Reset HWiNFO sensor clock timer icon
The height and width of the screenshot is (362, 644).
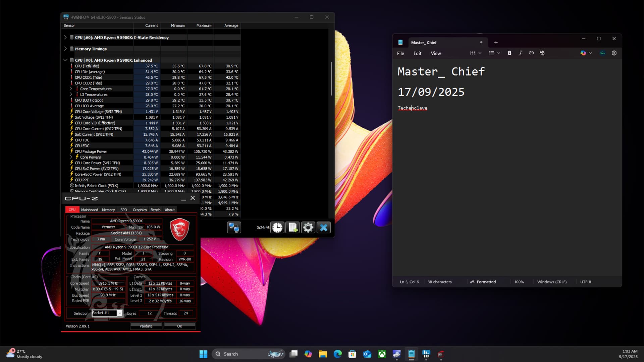click(277, 228)
